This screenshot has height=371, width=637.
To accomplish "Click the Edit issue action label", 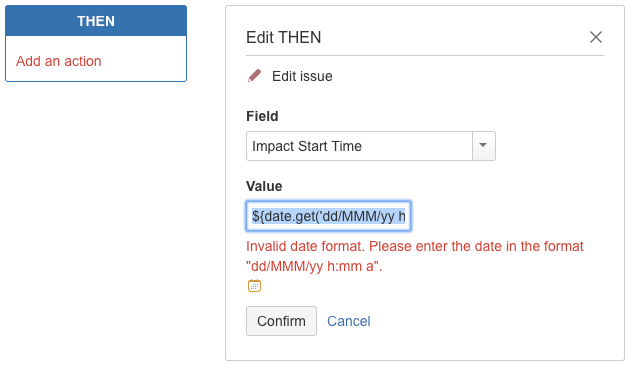I will [302, 76].
